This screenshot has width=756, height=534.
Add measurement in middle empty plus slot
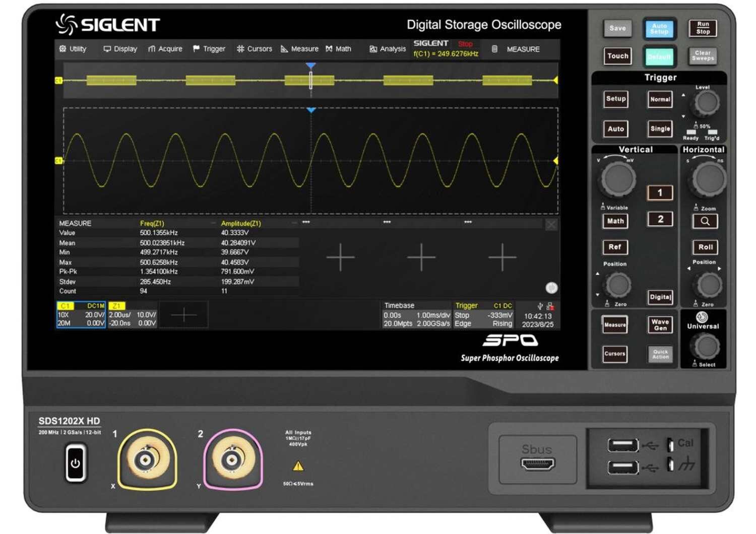pyautogui.click(x=421, y=257)
